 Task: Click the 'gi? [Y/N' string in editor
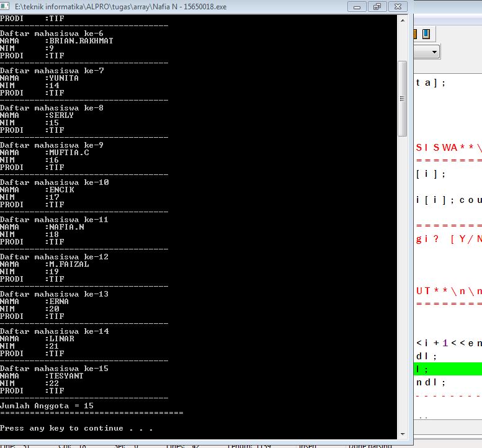pyautogui.click(x=449, y=239)
